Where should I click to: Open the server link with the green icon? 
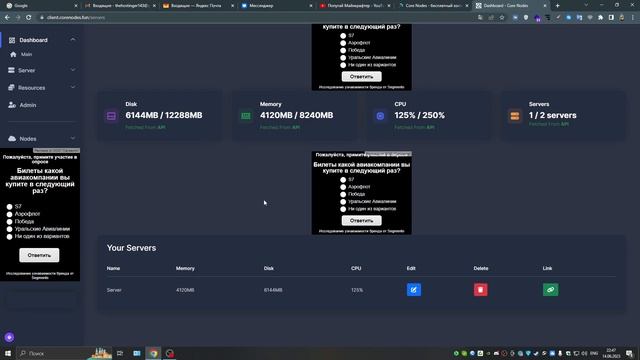pyautogui.click(x=551, y=290)
